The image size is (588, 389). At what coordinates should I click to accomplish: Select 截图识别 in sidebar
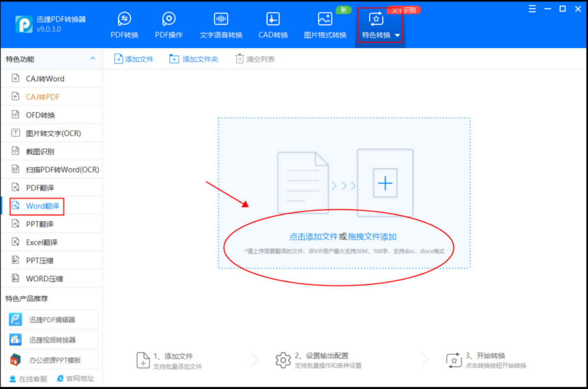click(x=51, y=151)
